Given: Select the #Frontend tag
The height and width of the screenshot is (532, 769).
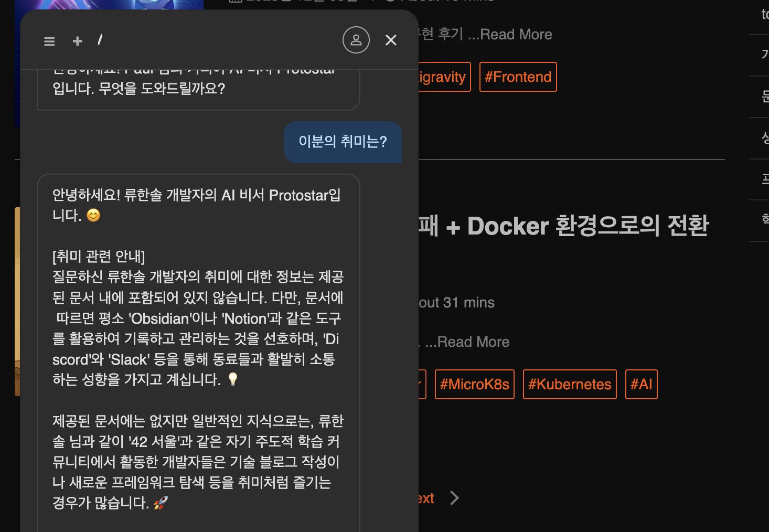Looking at the screenshot, I should click(518, 77).
